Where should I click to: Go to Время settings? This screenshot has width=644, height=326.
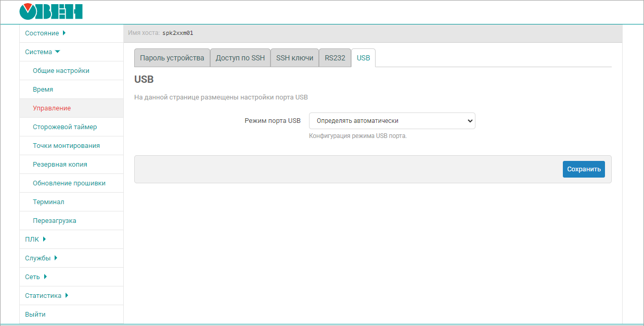43,90
